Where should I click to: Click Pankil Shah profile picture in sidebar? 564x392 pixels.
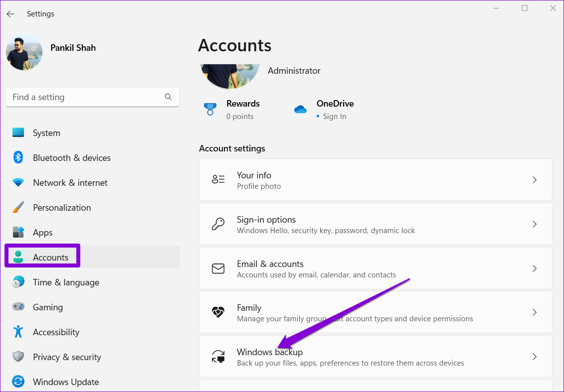tap(24, 52)
